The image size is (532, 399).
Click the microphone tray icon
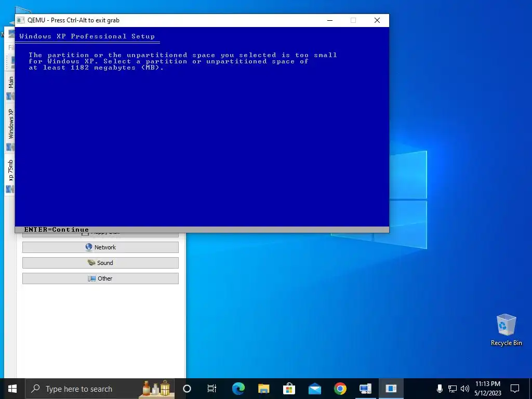click(x=440, y=389)
